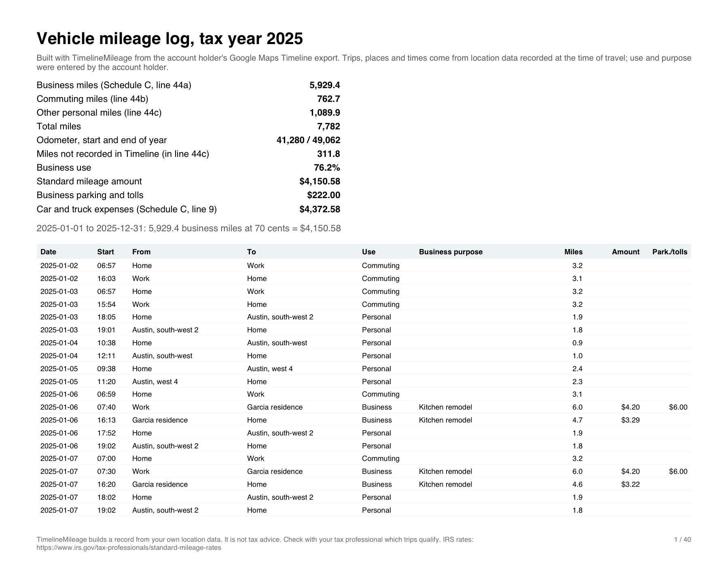Click the Business use percentage 76.2%
Screen dimensions: 728x562
pos(327,167)
